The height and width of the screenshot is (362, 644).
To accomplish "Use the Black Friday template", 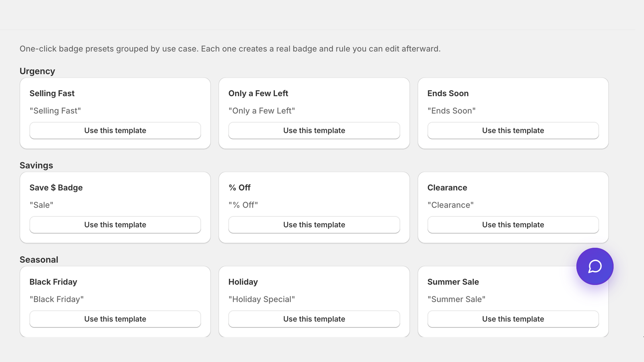I will 115,319.
